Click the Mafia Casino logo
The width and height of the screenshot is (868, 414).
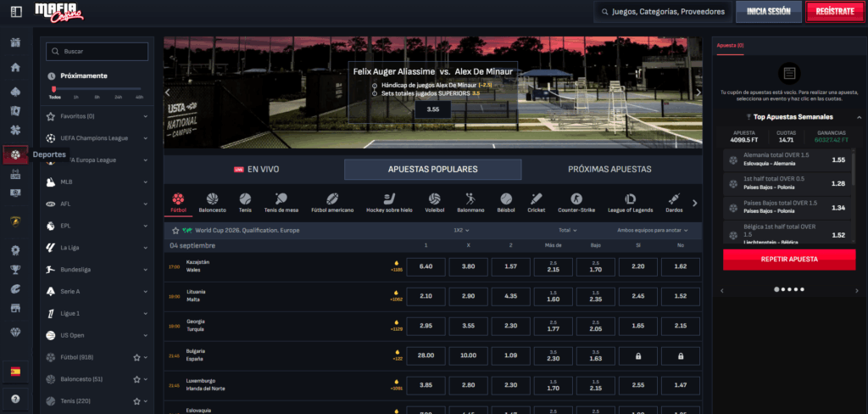pos(59,12)
